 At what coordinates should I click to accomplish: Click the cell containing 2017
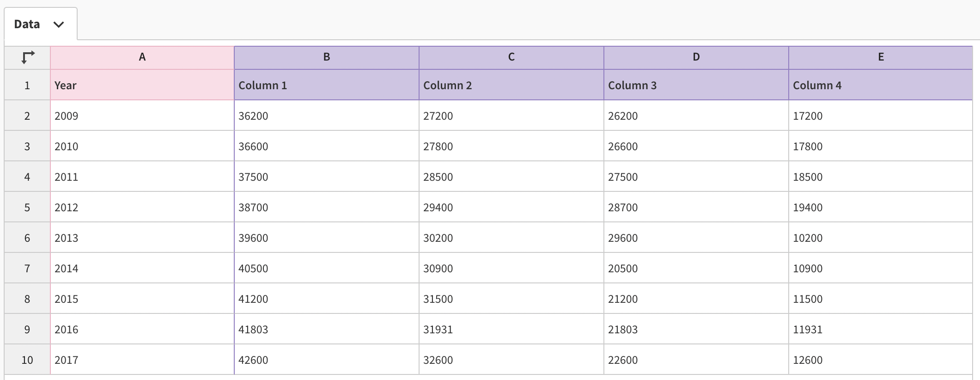[x=142, y=360]
